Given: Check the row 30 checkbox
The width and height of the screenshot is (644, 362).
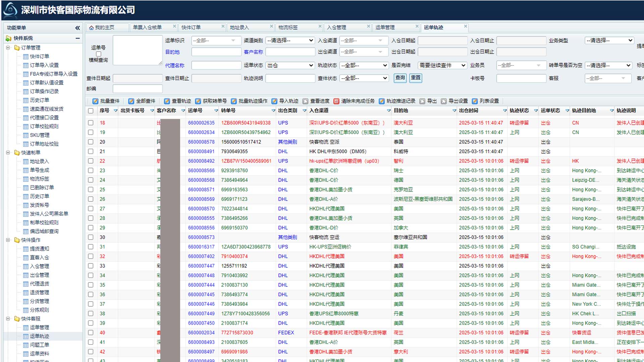Looking at the screenshot, I should pos(91,237).
